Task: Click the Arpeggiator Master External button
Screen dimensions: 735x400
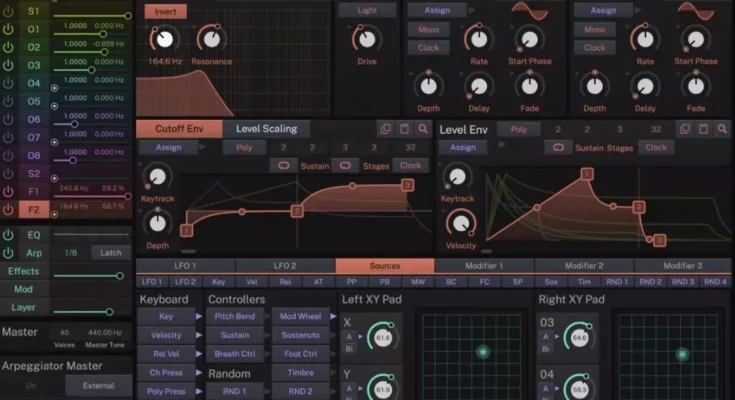Action: pos(98,386)
